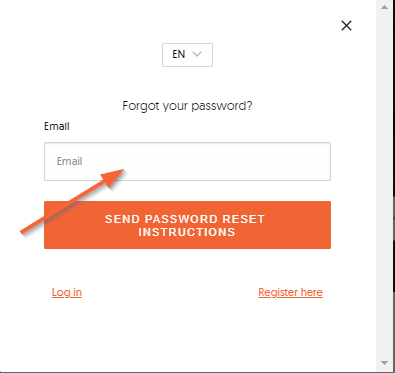Image resolution: width=395 pixels, height=373 pixels.
Task: Click the scrollbar down arrow
Action: click(x=384, y=363)
